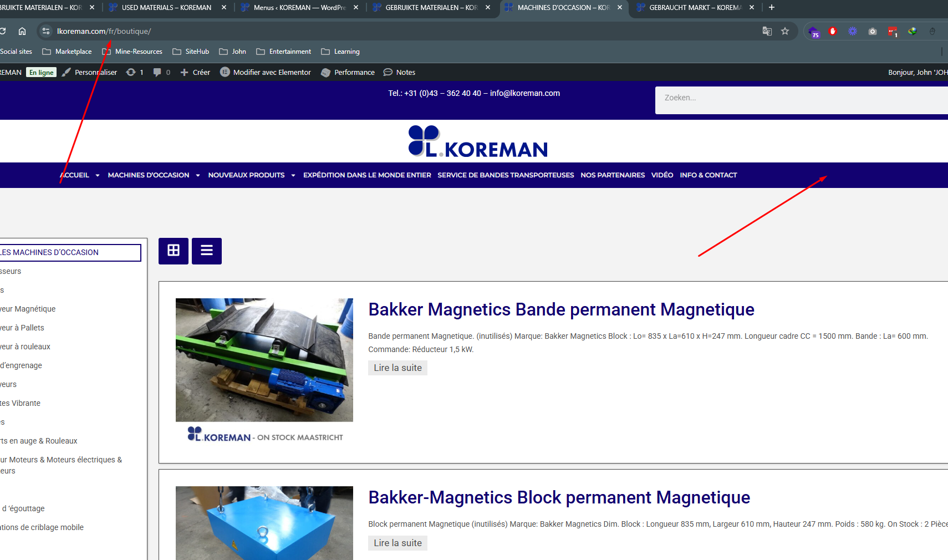Open extension with purple 75 badge
This screenshot has height=560, width=948.
[813, 32]
